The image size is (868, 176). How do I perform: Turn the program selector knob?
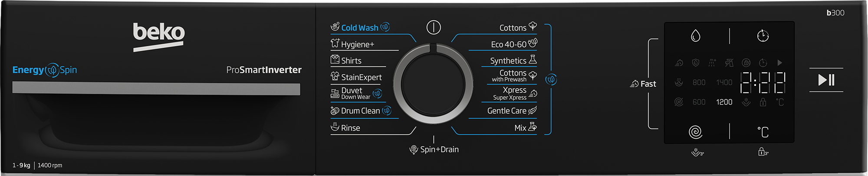tap(433, 83)
